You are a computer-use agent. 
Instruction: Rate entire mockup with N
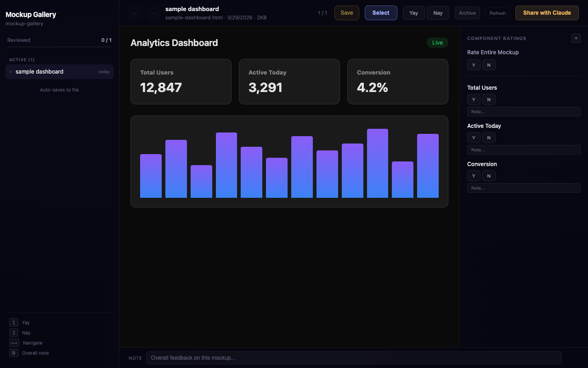pyautogui.click(x=489, y=65)
